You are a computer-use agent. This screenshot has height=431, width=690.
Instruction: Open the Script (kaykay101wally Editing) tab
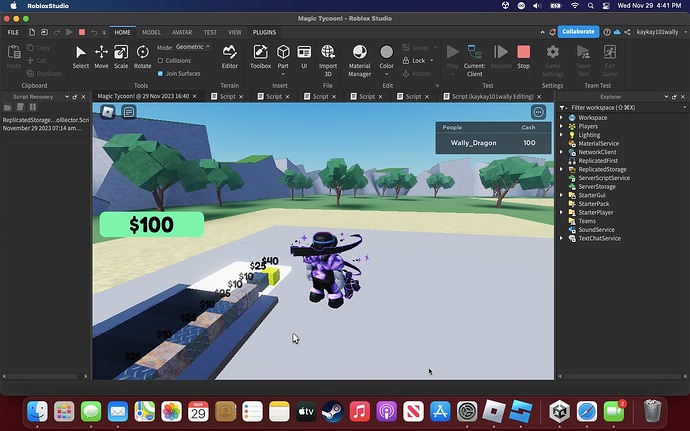[492, 96]
